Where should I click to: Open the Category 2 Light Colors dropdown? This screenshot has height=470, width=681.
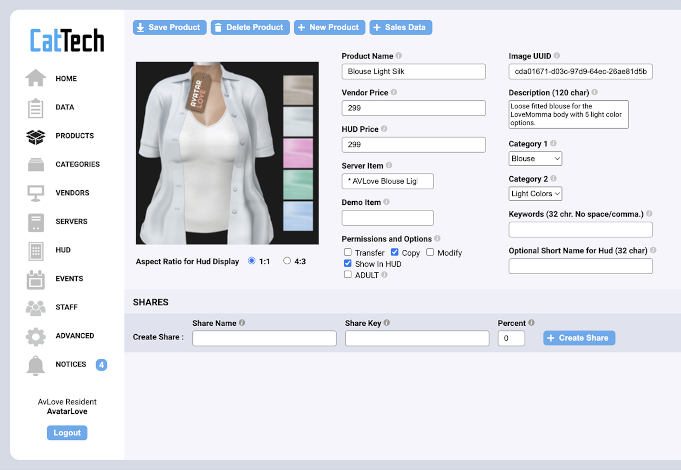(x=535, y=193)
